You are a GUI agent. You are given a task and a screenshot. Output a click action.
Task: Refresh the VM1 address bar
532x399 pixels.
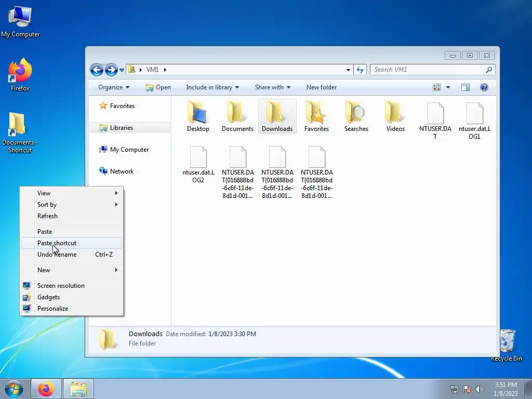click(360, 70)
